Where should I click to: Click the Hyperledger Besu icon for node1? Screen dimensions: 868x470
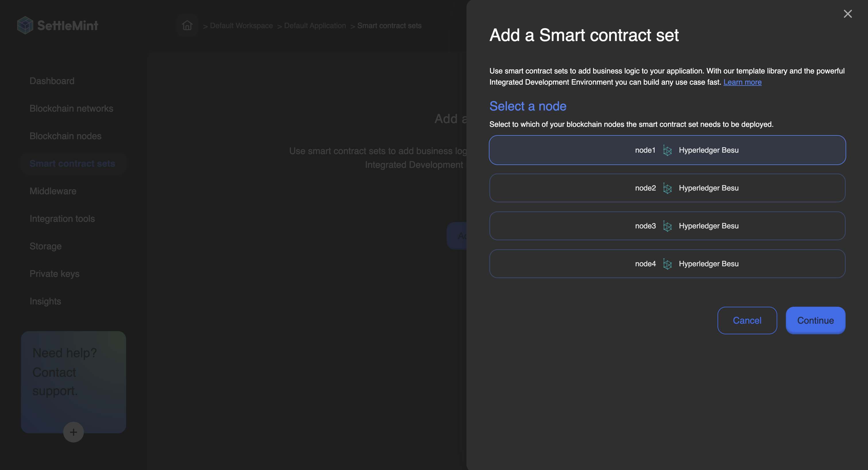point(666,150)
